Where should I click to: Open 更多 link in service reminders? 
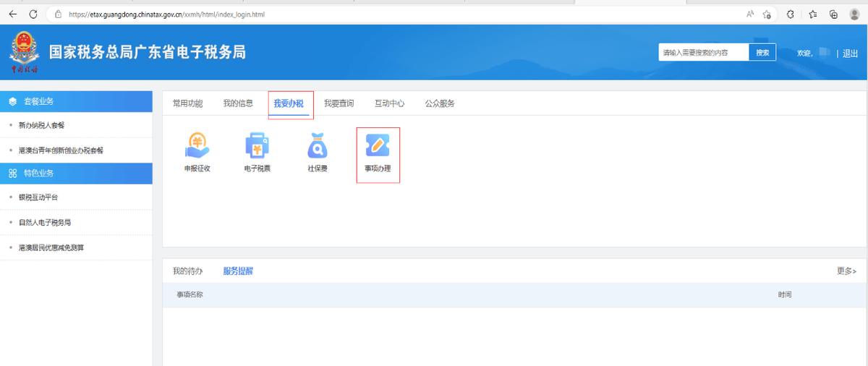846,271
